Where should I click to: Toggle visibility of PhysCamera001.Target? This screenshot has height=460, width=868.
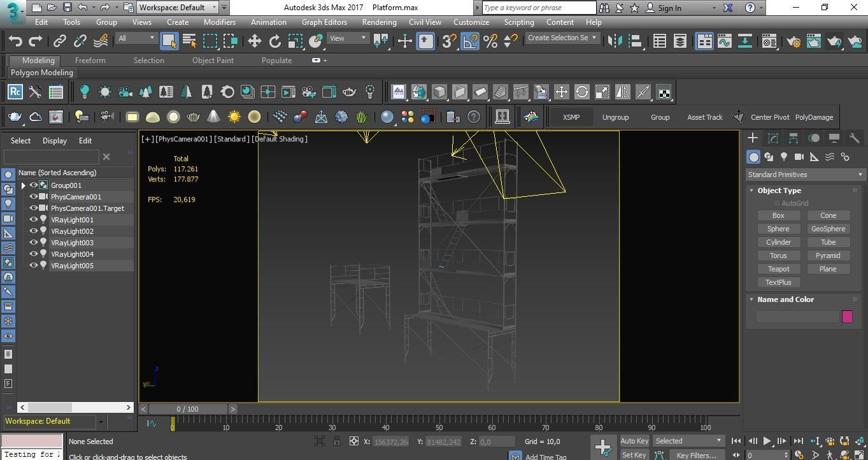34,208
